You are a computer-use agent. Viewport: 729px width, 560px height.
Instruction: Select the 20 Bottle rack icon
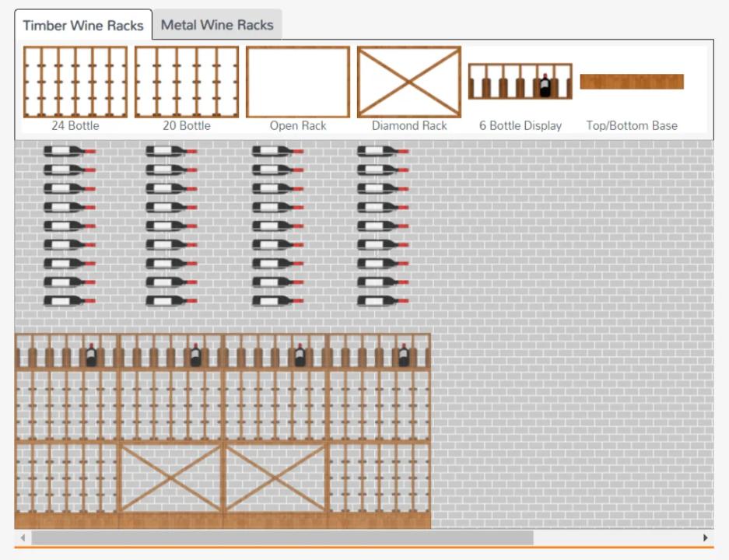(x=186, y=82)
